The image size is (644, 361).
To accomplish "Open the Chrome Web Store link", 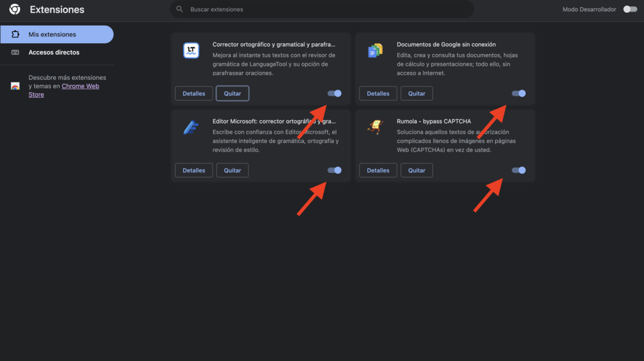I will click(x=80, y=86).
